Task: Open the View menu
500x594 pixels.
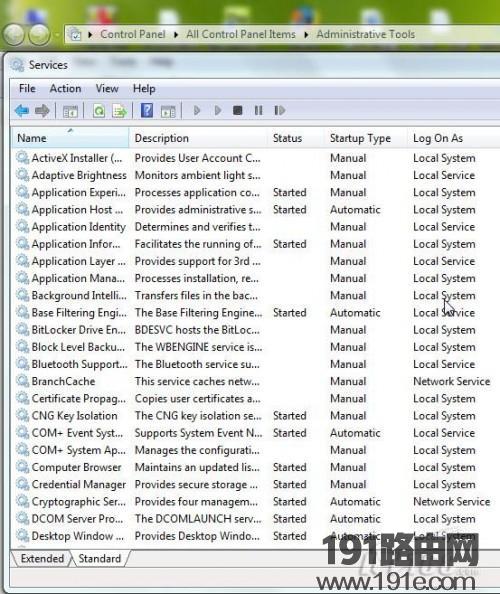Action: (x=107, y=89)
